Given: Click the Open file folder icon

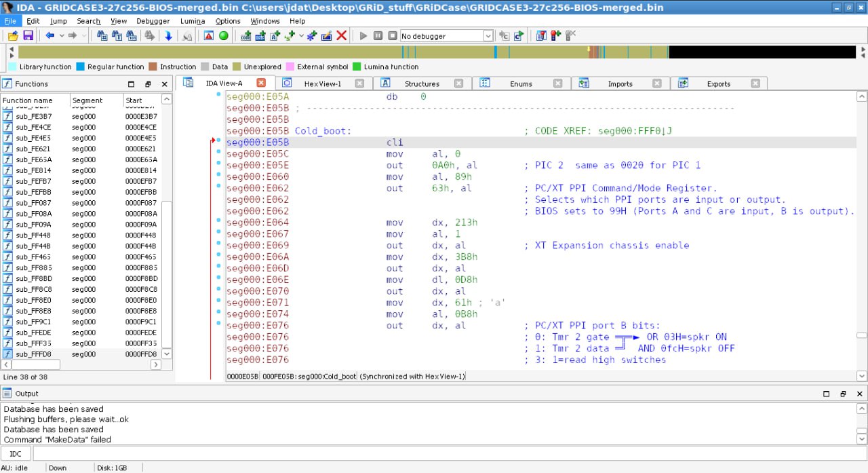Looking at the screenshot, I should [13, 35].
